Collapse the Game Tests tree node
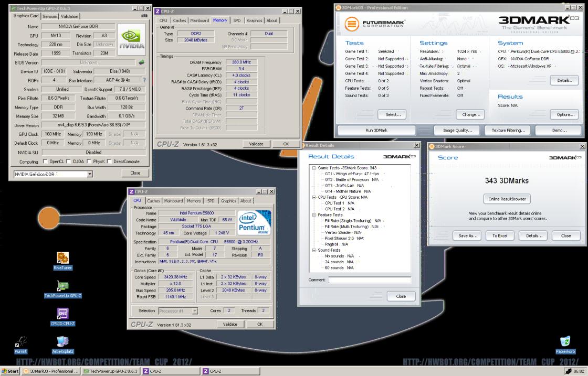 [x=314, y=168]
